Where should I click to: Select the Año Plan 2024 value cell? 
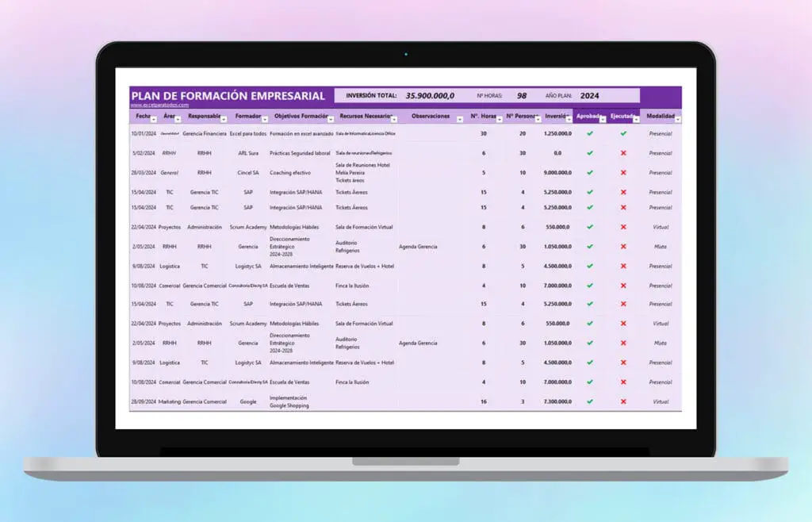coord(589,96)
